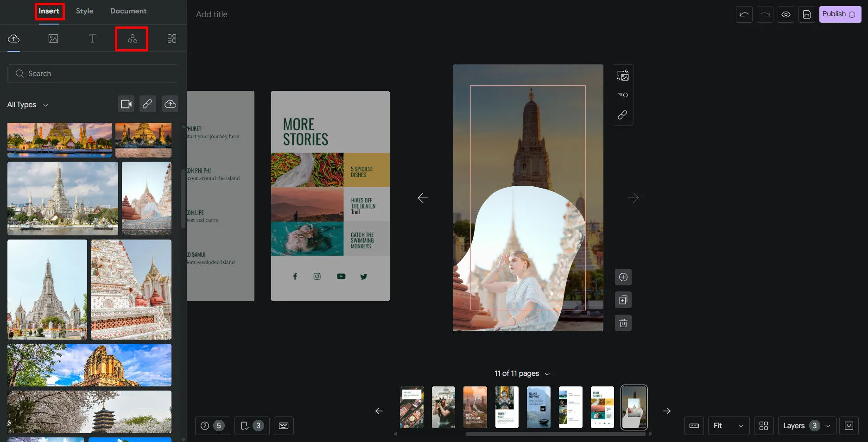Delete page using trash icon
The width and height of the screenshot is (868, 442).
click(x=623, y=323)
